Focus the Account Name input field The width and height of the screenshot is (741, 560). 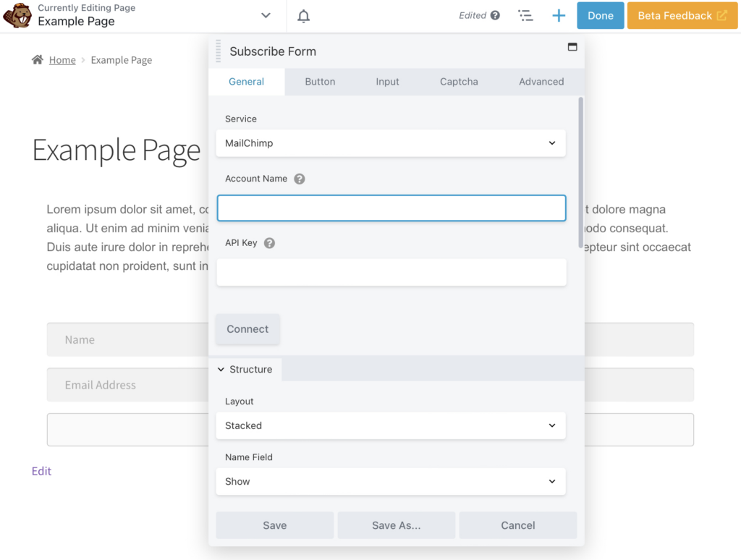click(x=391, y=208)
